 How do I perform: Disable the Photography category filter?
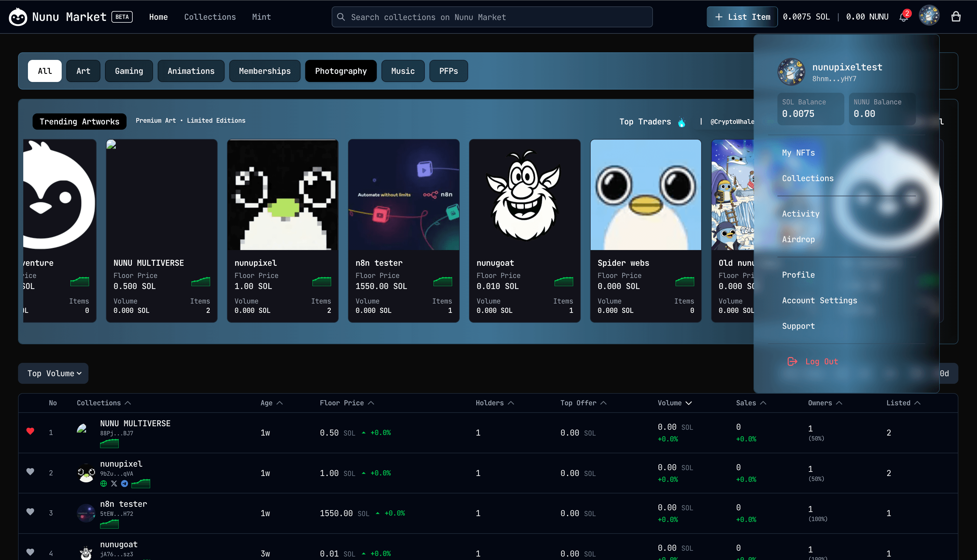tap(340, 71)
